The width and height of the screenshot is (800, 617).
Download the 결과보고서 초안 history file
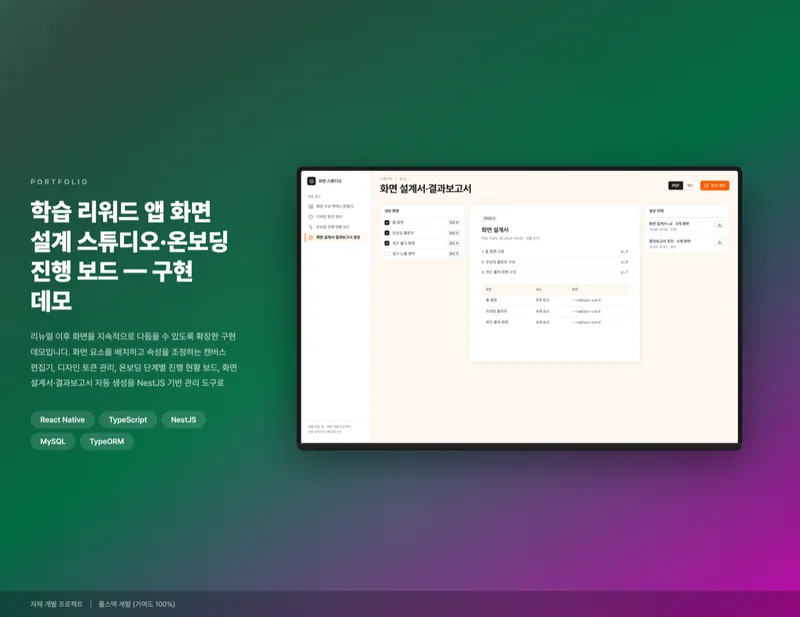click(x=719, y=242)
